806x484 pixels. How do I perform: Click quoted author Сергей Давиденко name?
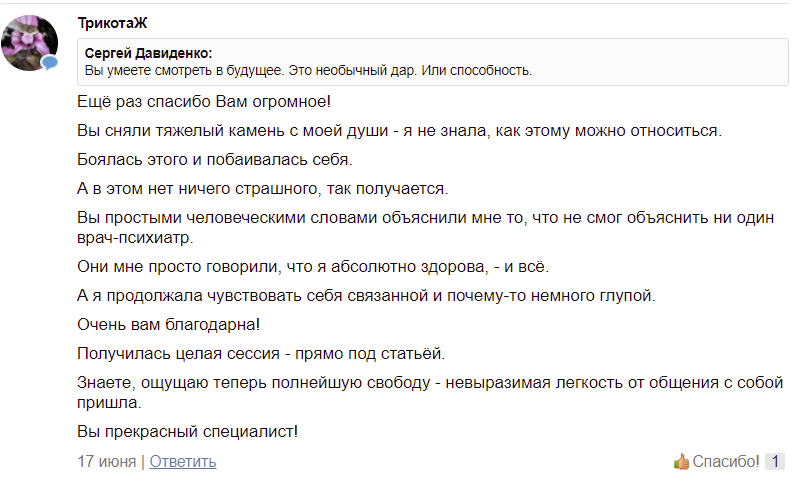(155, 53)
